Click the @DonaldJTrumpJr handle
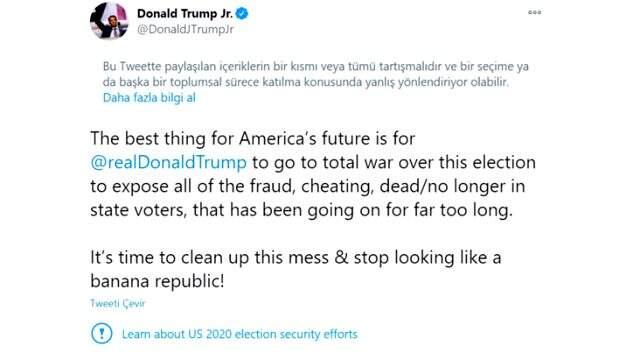 [185, 30]
